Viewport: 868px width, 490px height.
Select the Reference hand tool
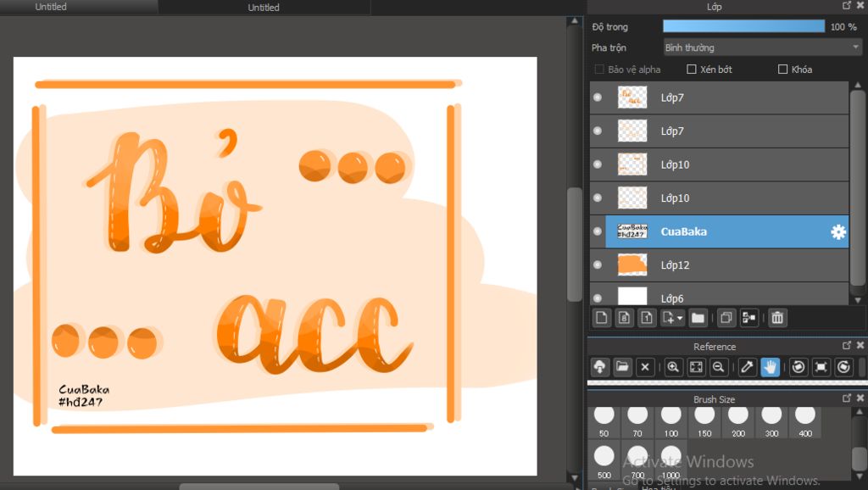click(x=770, y=367)
